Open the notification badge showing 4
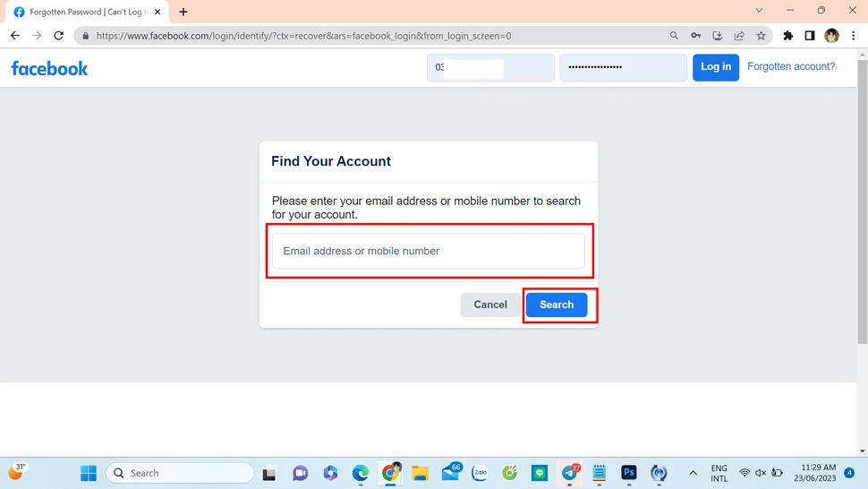The width and height of the screenshot is (868, 489). click(x=849, y=473)
